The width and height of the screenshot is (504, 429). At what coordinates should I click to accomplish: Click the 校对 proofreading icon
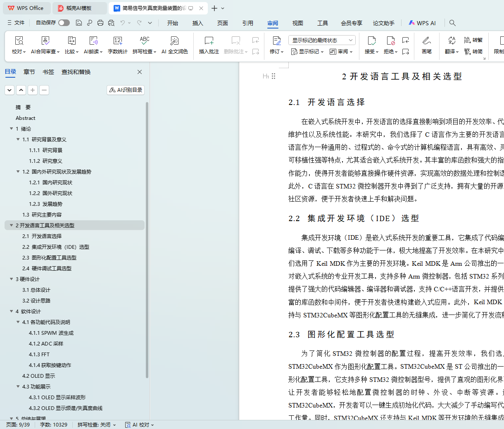pos(19,41)
